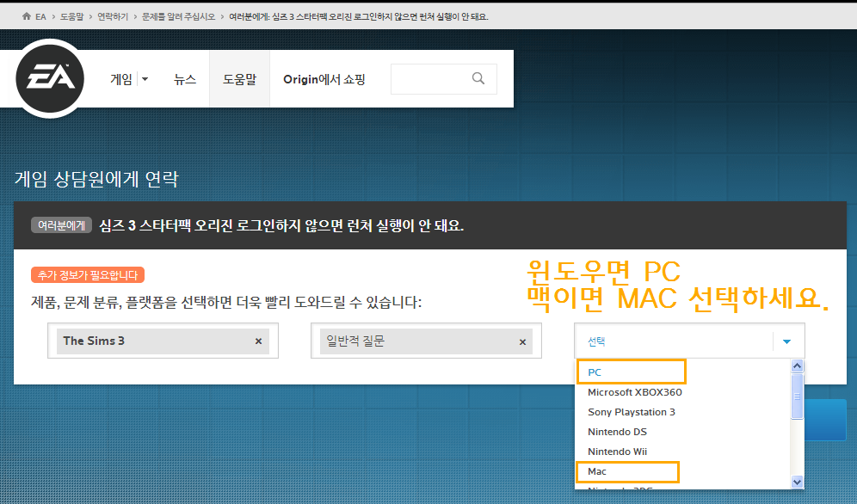857x504 pixels.
Task: Click the EA breadcrumb link
Action: pyautogui.click(x=41, y=17)
